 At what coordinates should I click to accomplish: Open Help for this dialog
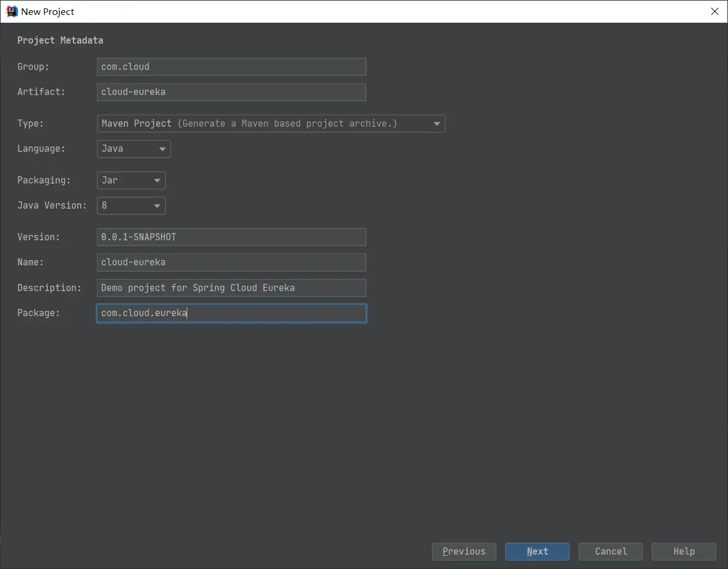click(x=684, y=552)
